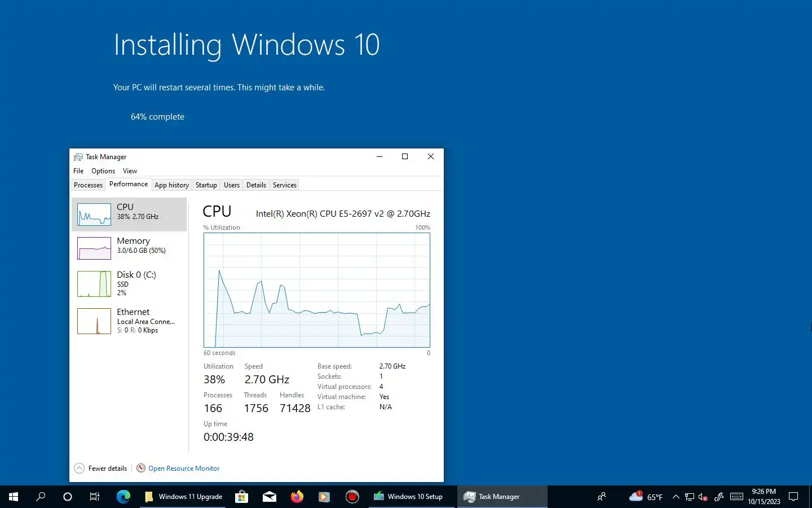Click the 0:00:39:48 up time value
Viewport: 812px width, 508px height.
tap(228, 437)
